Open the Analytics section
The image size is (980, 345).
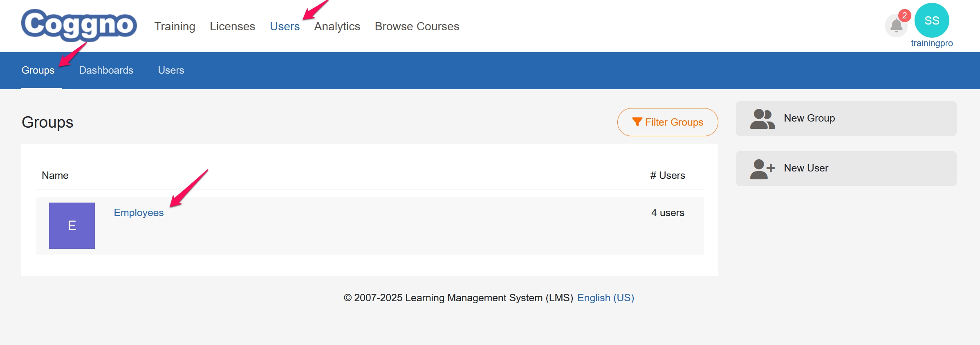337,26
